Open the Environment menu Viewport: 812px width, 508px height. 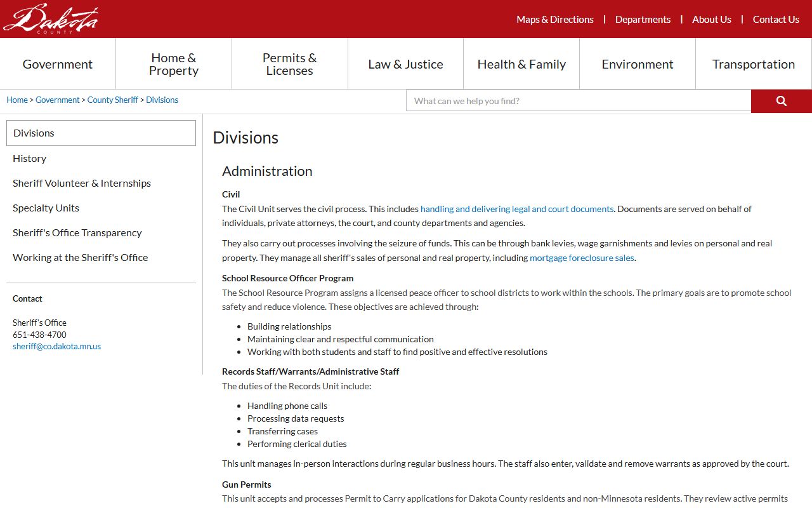click(x=638, y=64)
